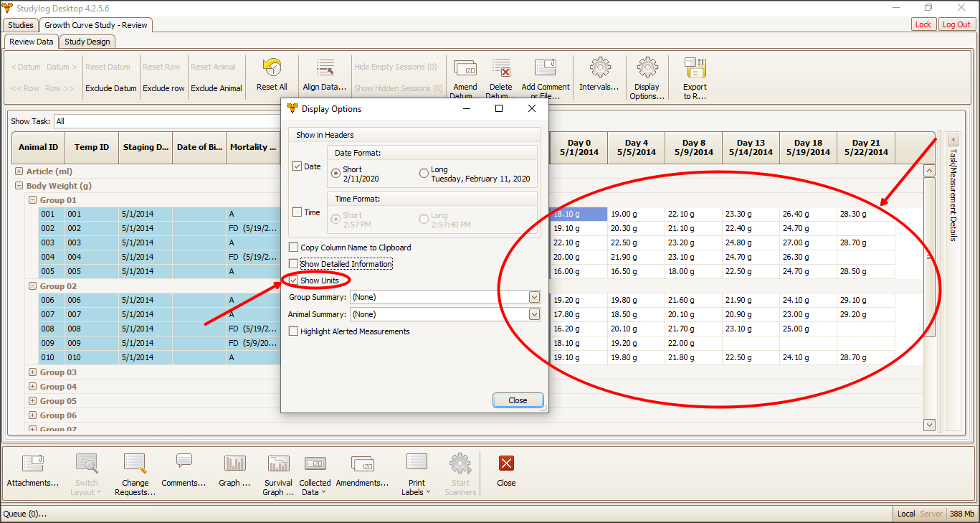Toggle the Show Units checkbox
The image size is (980, 523).
[x=293, y=281]
